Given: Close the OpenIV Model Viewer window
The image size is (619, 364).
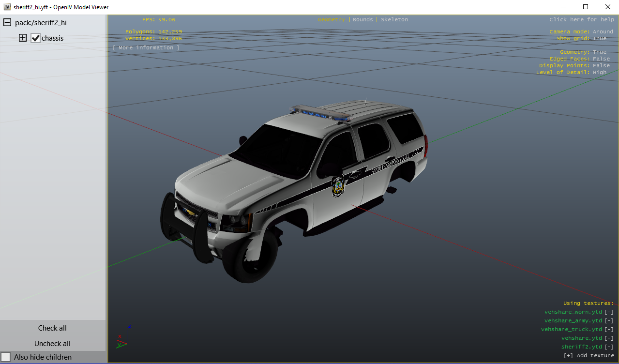Looking at the screenshot, I should coord(608,7).
